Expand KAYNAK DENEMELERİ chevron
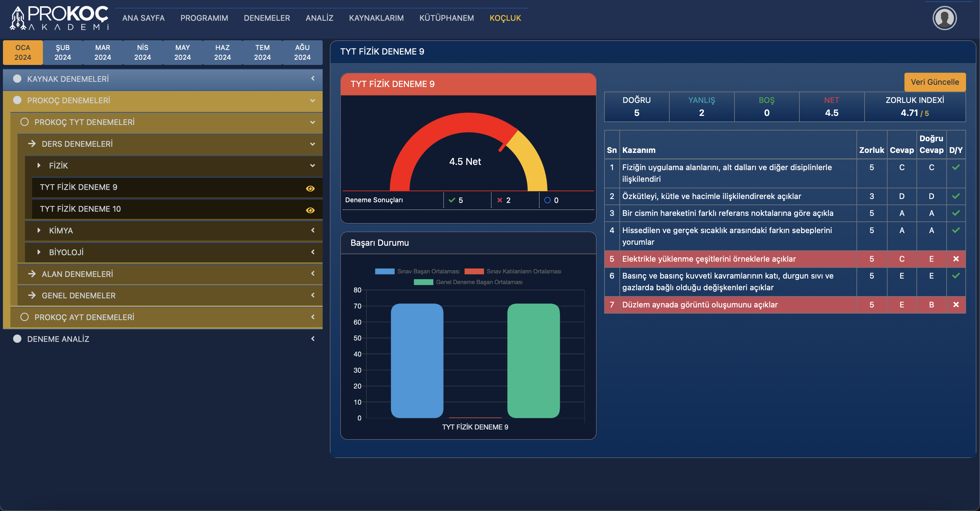Viewport: 980px width, 511px height. [x=313, y=79]
